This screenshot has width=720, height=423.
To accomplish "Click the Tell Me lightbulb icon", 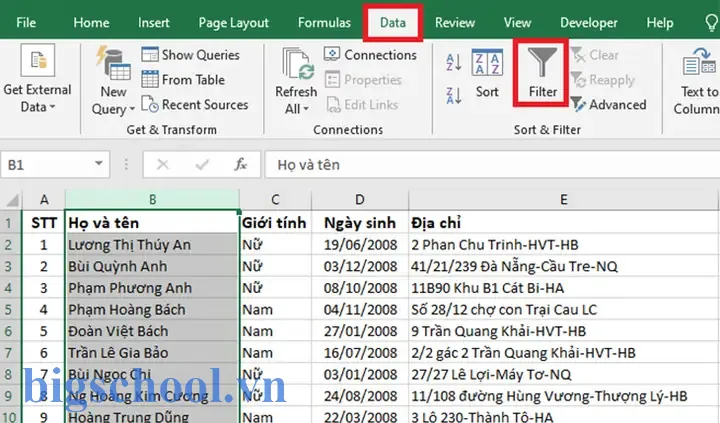I will (712, 23).
